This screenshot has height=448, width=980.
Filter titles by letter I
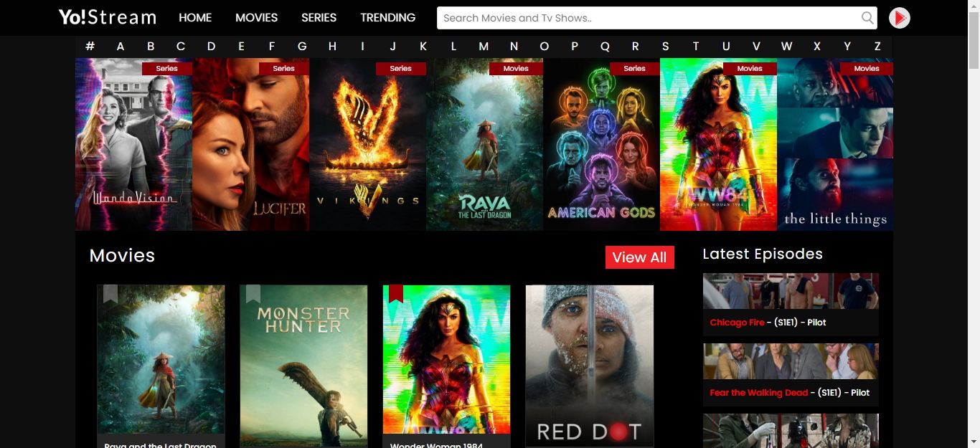coord(362,46)
